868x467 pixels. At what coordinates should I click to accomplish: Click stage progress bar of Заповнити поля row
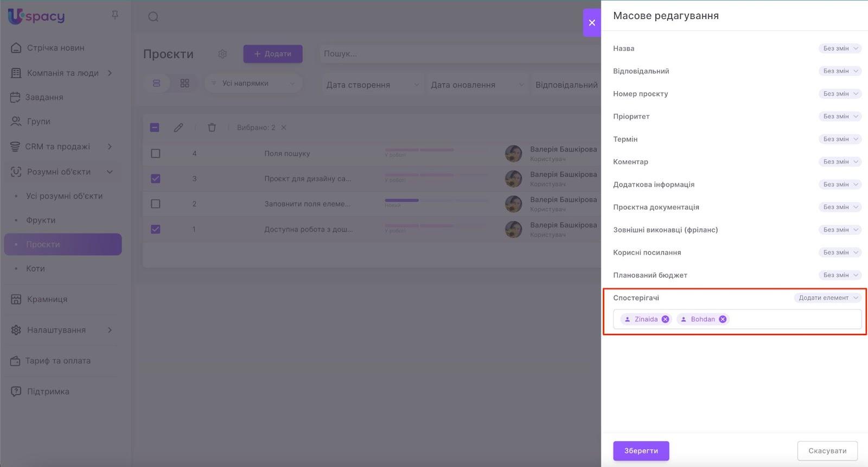click(436, 200)
